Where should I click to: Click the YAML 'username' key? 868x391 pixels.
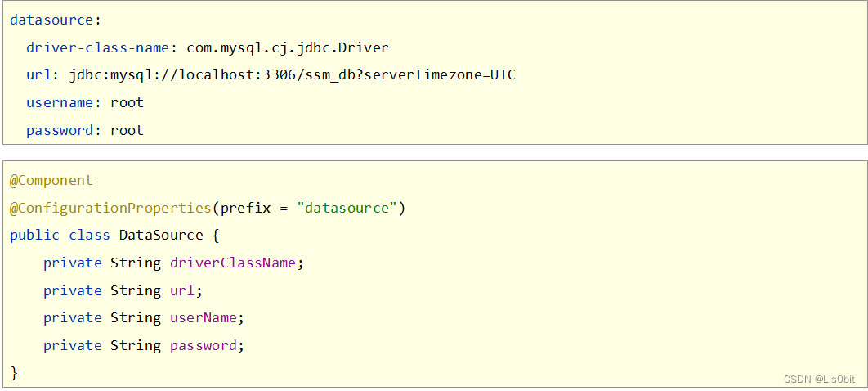[59, 103]
